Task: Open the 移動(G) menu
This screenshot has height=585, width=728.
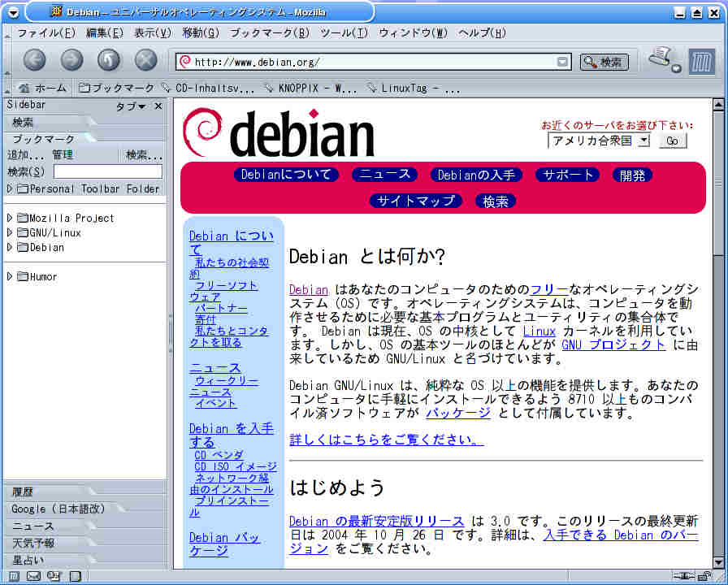Action: click(201, 33)
